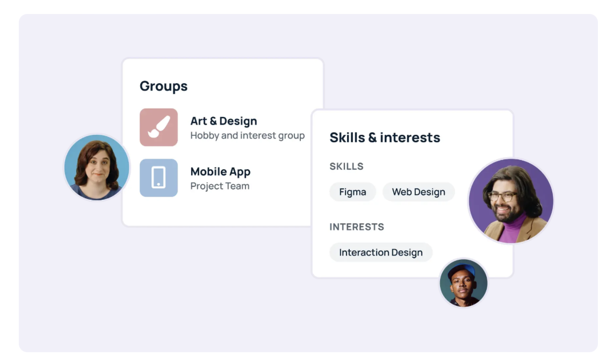This screenshot has height=364, width=606.
Task: Click the Groups heading
Action: pos(163,86)
